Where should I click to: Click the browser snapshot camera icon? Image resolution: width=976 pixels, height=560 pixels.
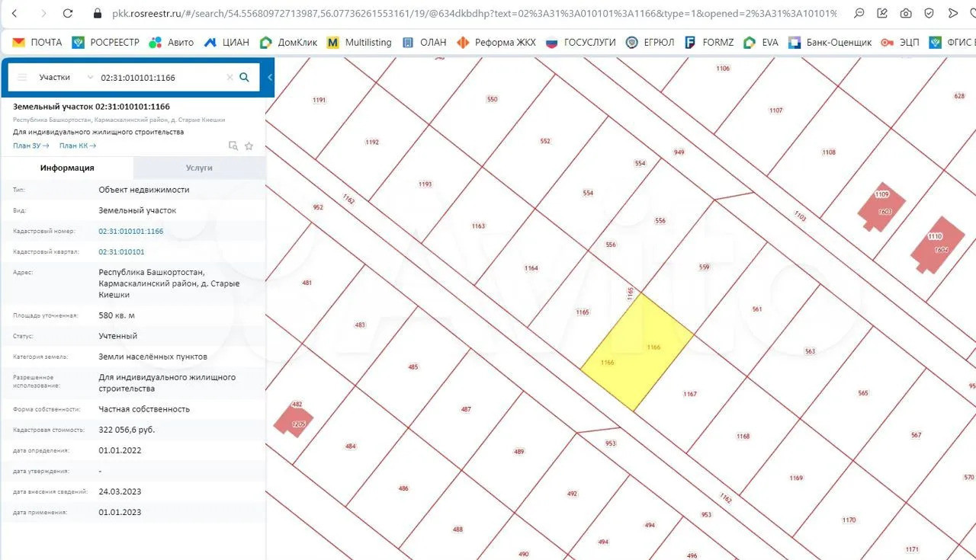[x=905, y=13]
